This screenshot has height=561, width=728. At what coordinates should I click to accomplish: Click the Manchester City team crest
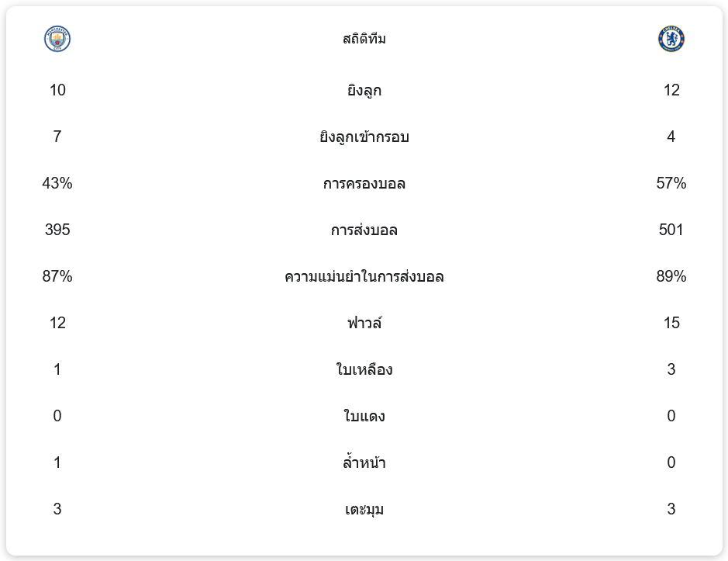57,39
